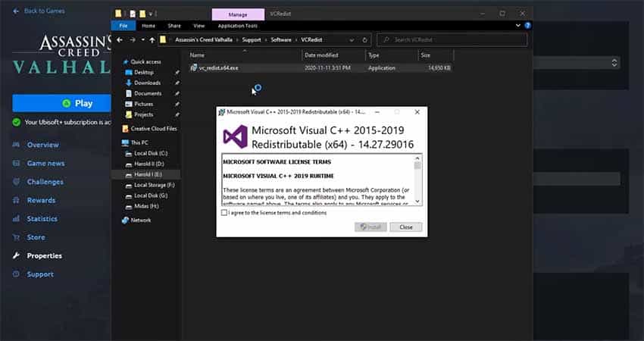
Task: Click Close button in installer dialog
Action: tap(406, 227)
